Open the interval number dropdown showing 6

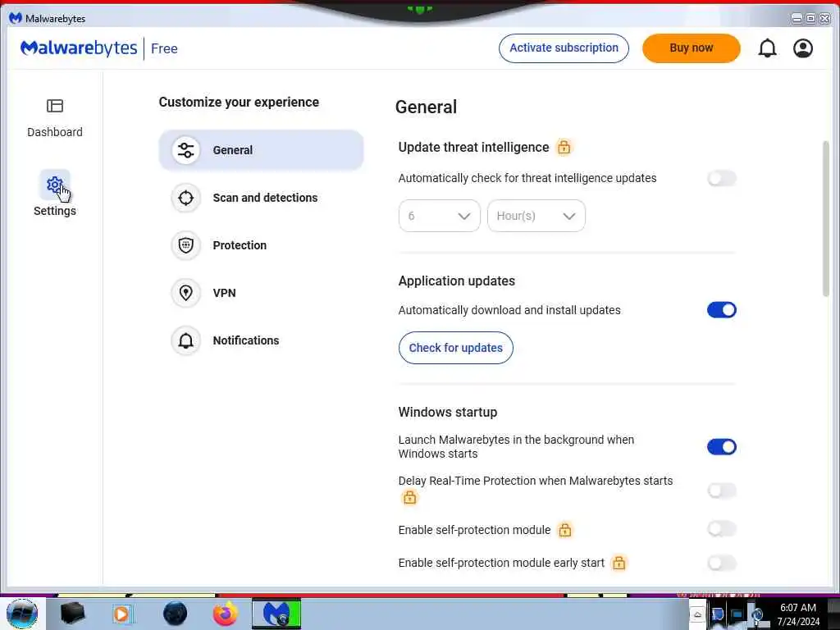(x=440, y=216)
